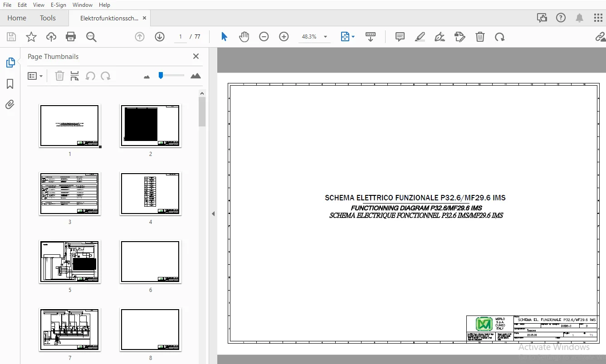Open the Edit PDF tool

point(460,37)
